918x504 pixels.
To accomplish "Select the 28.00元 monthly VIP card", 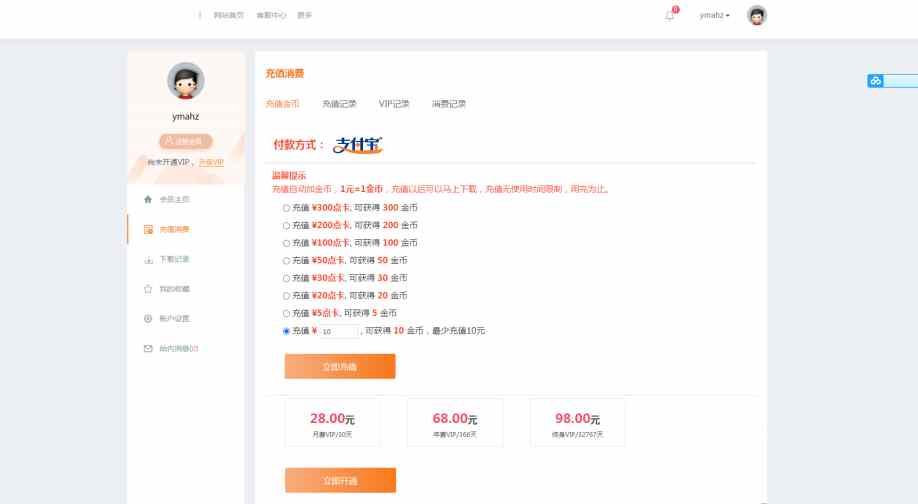I will pyautogui.click(x=332, y=423).
